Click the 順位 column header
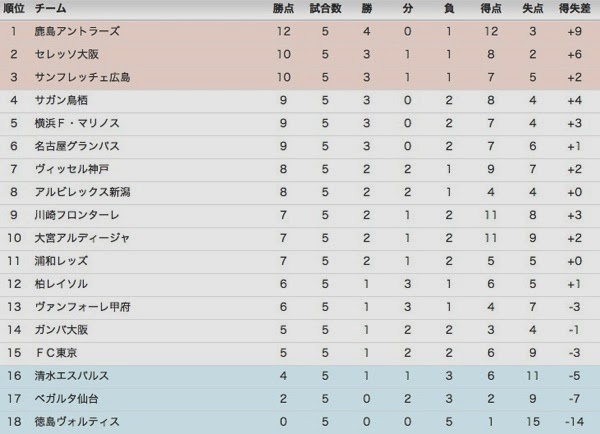Image resolution: width=600 pixels, height=434 pixels. pyautogui.click(x=14, y=8)
